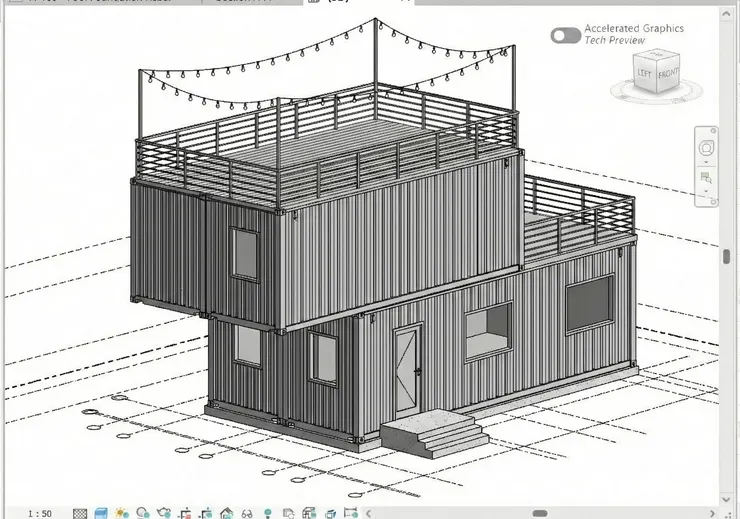Expand the zoom options dropdown arrow

click(706, 192)
